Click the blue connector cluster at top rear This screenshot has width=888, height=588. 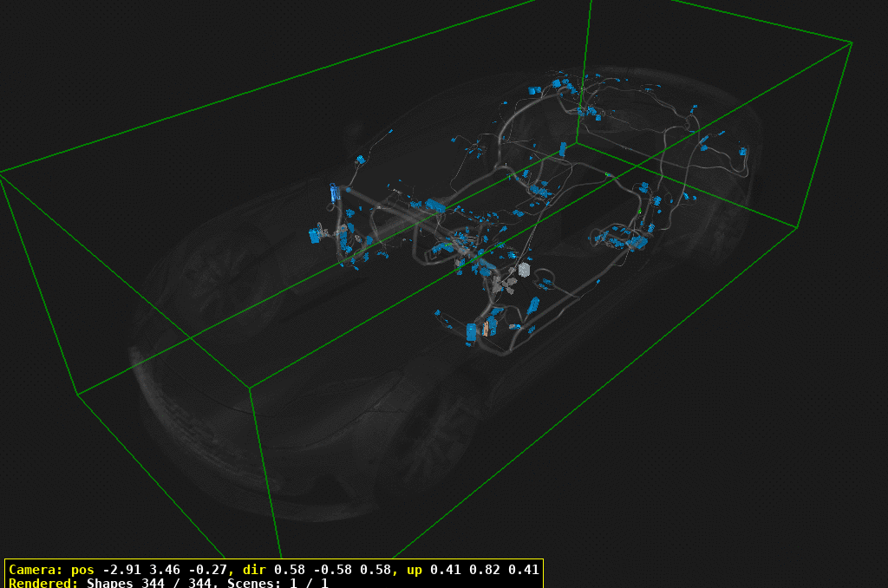pyautogui.click(x=555, y=87)
